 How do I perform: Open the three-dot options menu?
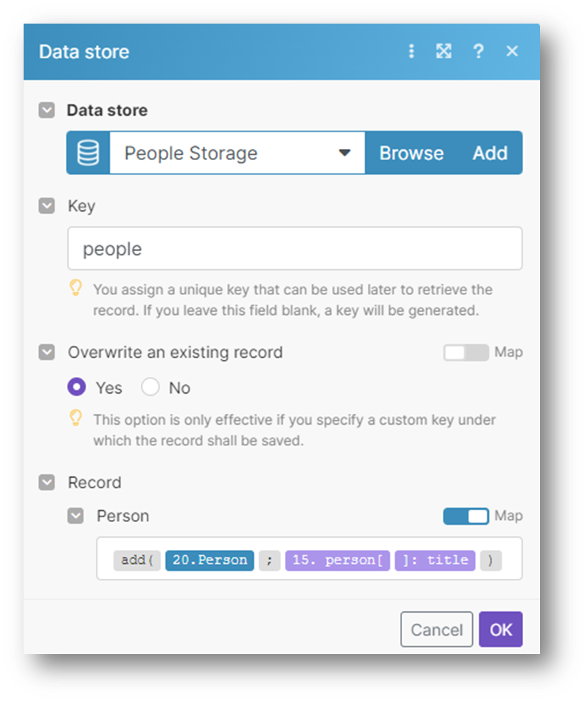412,52
